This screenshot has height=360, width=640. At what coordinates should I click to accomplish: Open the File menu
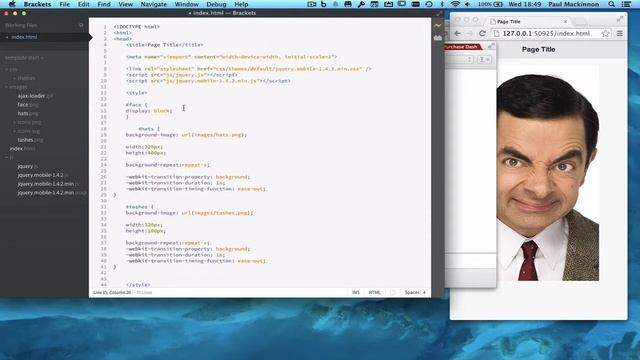[64, 4]
